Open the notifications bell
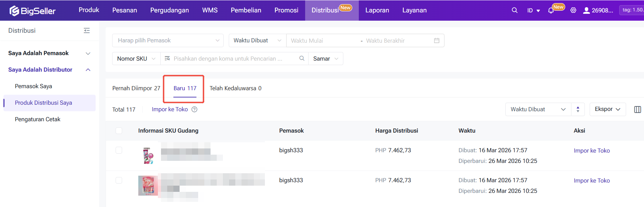Image resolution: width=644 pixels, height=207 pixels. 551,11
